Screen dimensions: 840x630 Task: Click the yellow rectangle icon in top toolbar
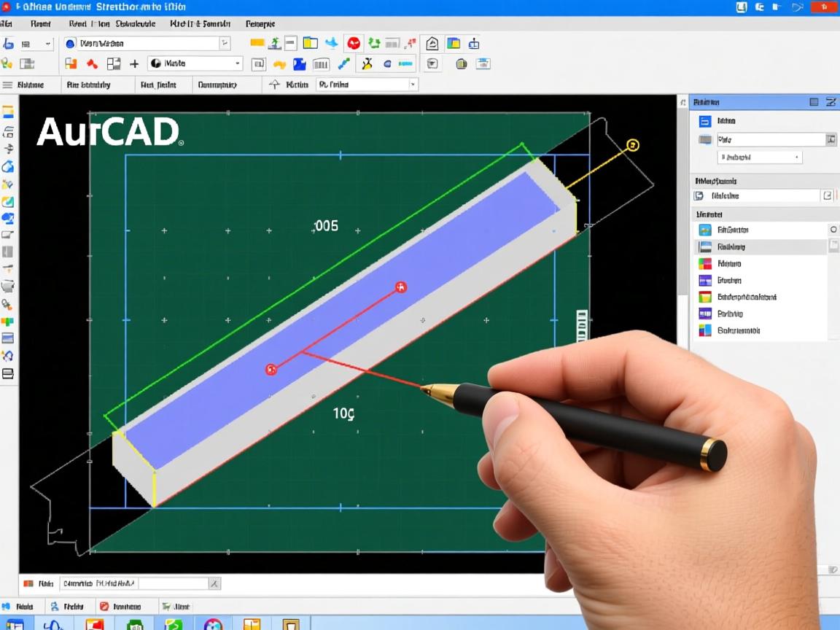click(x=257, y=43)
